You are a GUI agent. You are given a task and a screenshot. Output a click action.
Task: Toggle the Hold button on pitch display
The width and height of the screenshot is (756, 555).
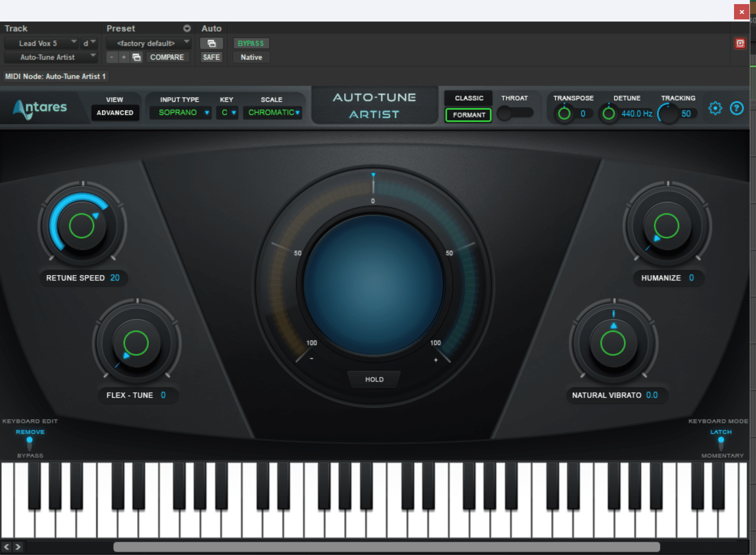point(374,379)
